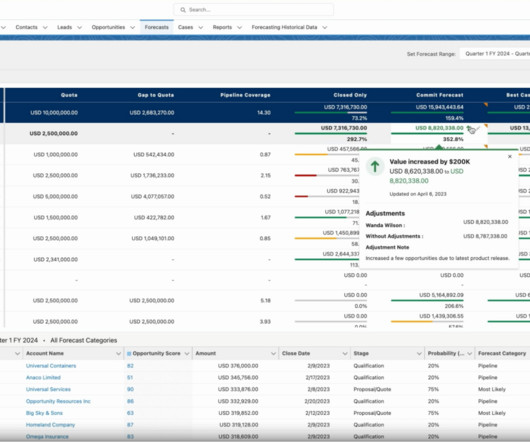Click amount USD 376,000.00
This screenshot has height=442, width=530.
pos(238,366)
